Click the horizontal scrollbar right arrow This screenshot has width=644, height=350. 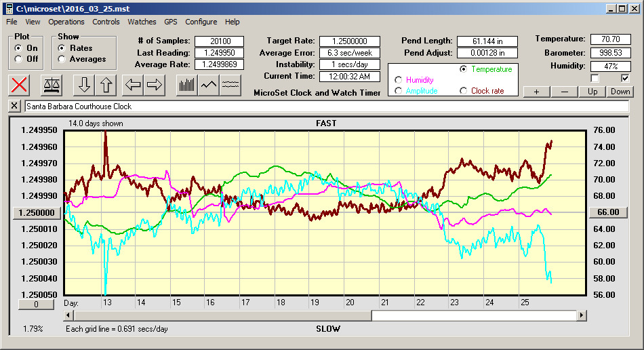point(582,315)
